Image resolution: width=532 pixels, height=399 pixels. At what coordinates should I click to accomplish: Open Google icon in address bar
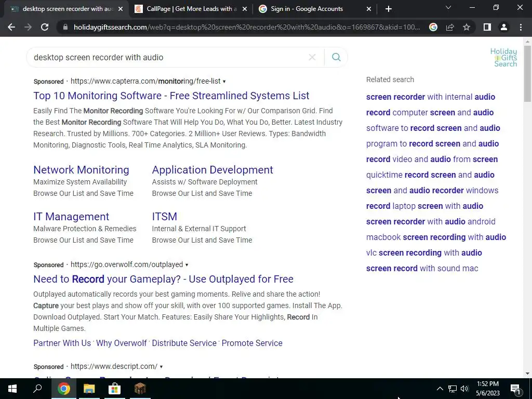click(x=433, y=27)
